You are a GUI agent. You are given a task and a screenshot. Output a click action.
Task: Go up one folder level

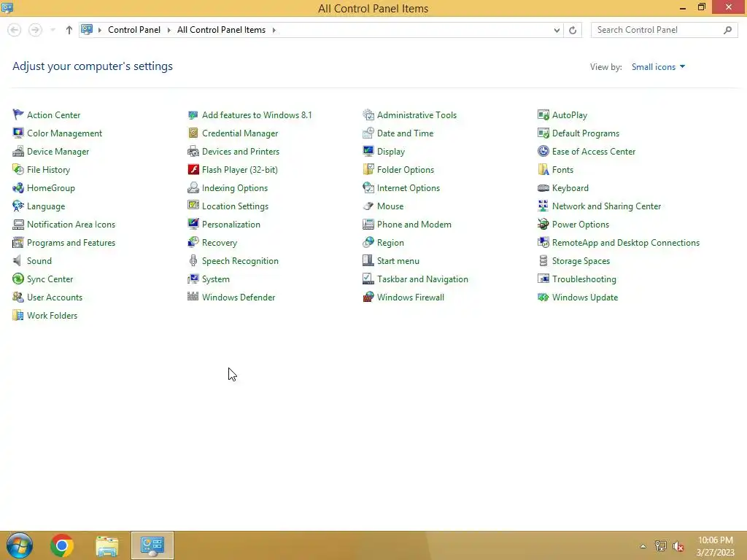[69, 30]
